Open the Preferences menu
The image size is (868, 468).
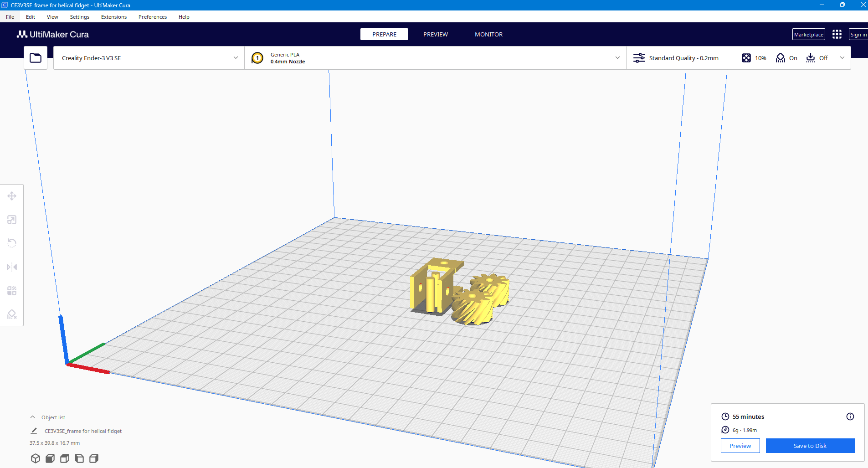pos(153,17)
